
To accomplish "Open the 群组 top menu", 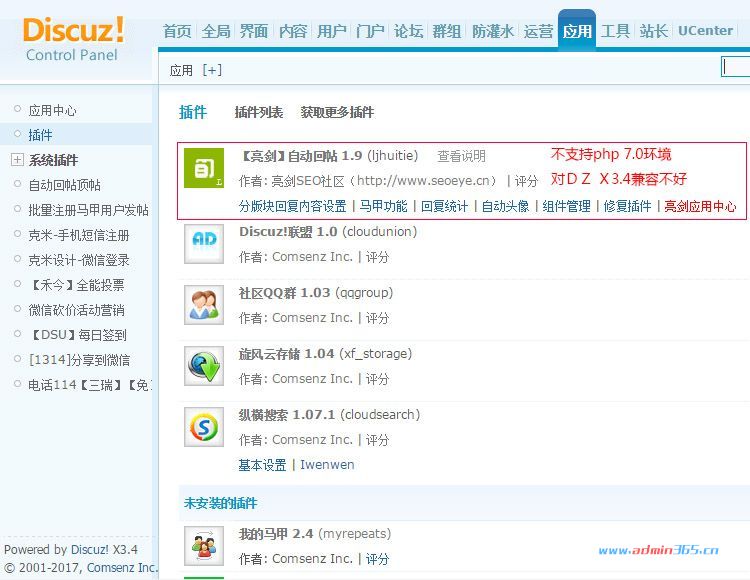I will [447, 31].
